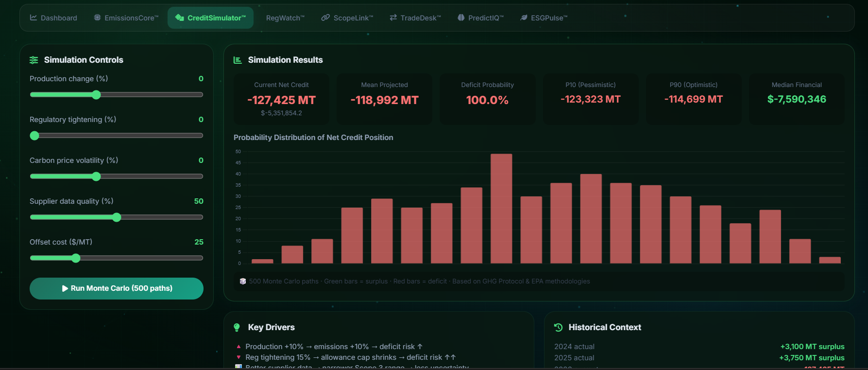
Task: Click the '+3,100 MT surplus' value
Action: tap(813, 347)
